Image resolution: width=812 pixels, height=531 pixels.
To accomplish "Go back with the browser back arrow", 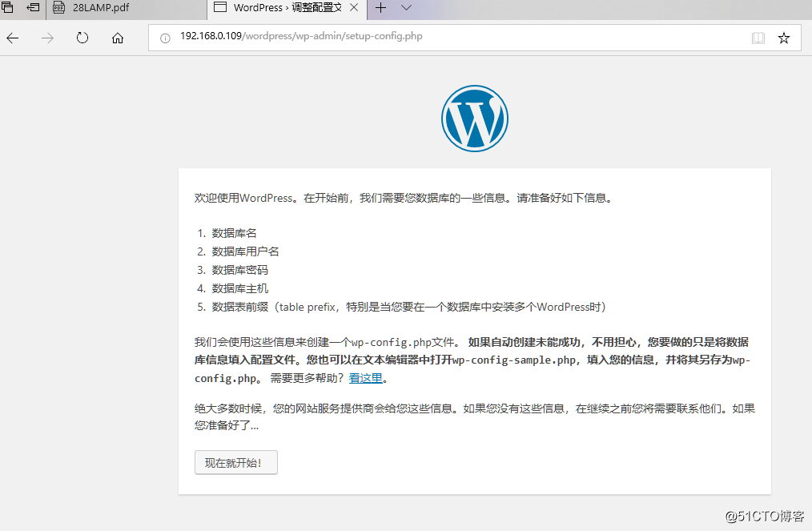I will coord(13,38).
